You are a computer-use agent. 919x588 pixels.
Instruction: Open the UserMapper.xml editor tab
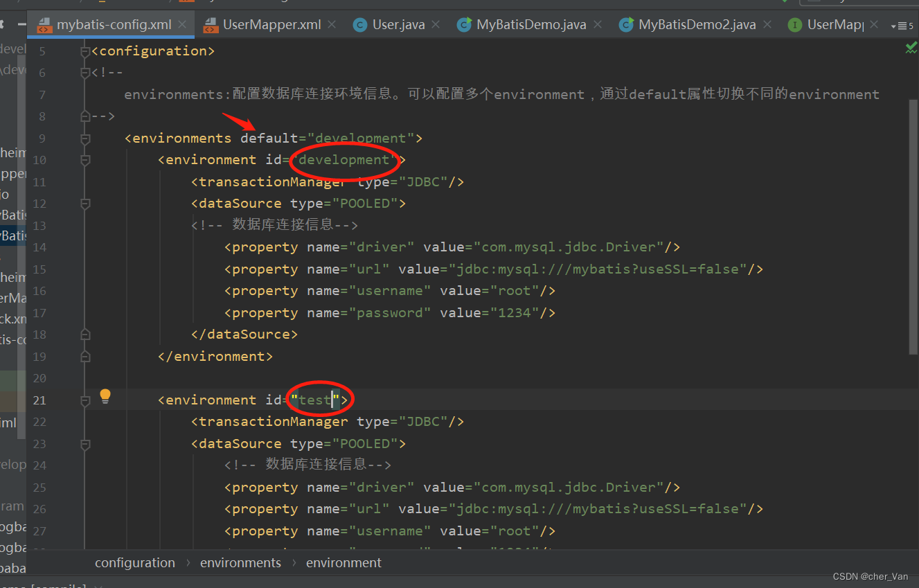tap(271, 25)
